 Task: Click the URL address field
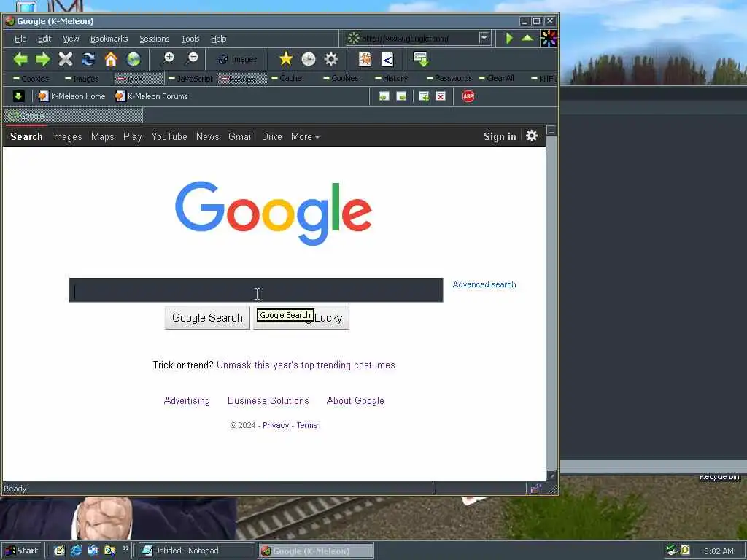pyautogui.click(x=413, y=38)
